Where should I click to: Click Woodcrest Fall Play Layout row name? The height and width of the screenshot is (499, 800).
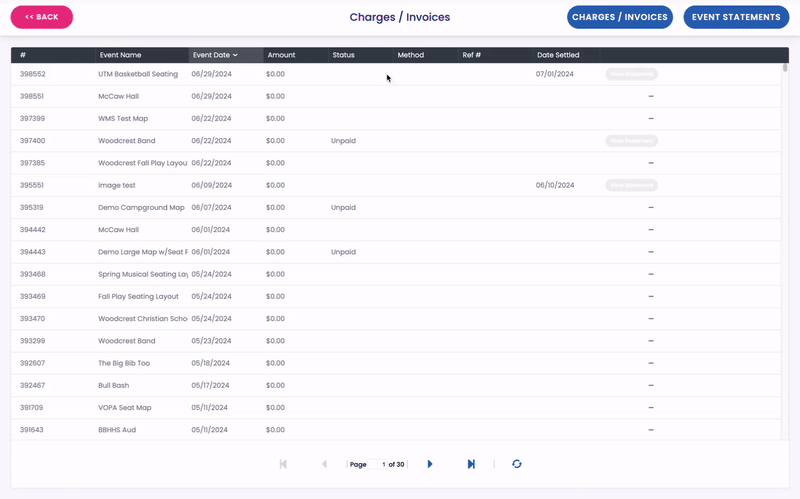pos(143,163)
